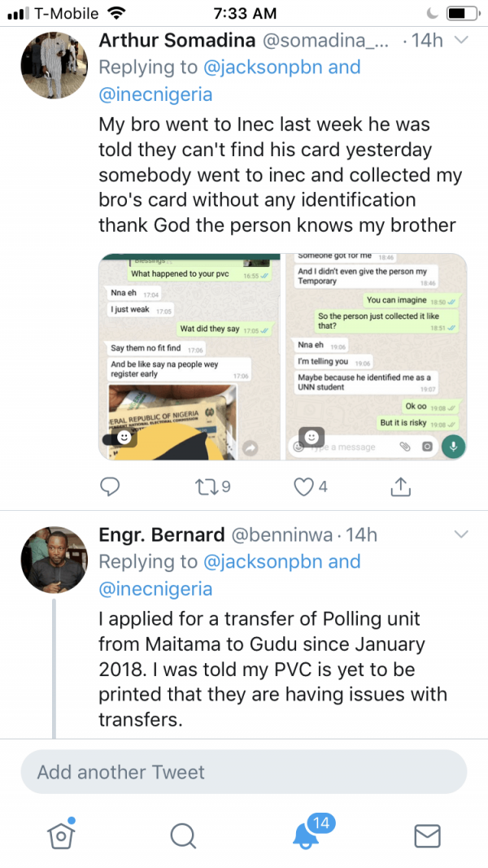Tap the Add another Tweet field

point(243,772)
